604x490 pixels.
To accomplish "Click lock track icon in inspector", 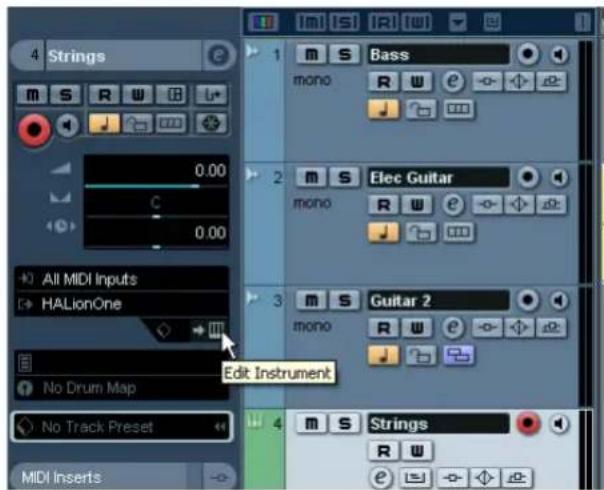I will point(138,124).
